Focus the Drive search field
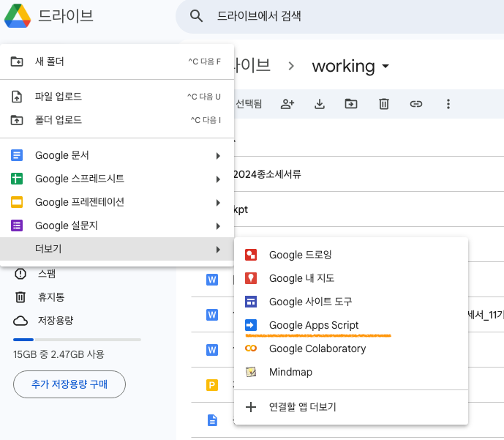This screenshot has width=504, height=440. (341, 16)
